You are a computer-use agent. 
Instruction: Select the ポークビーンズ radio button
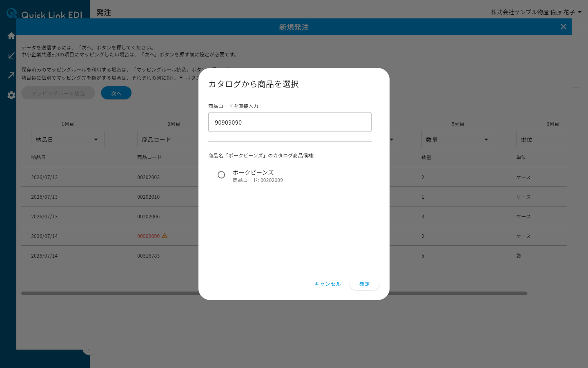(221, 175)
